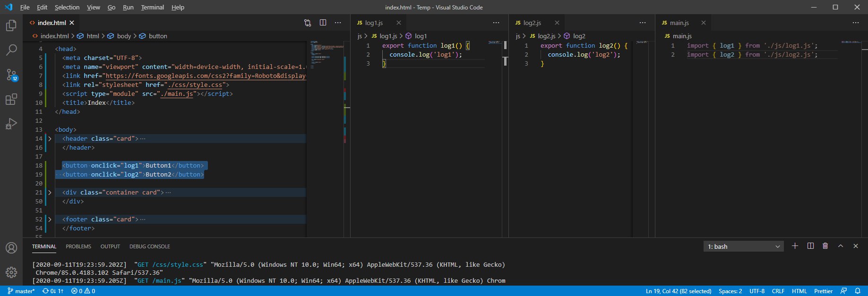Open Source Control view with 12 badge

tap(11, 75)
